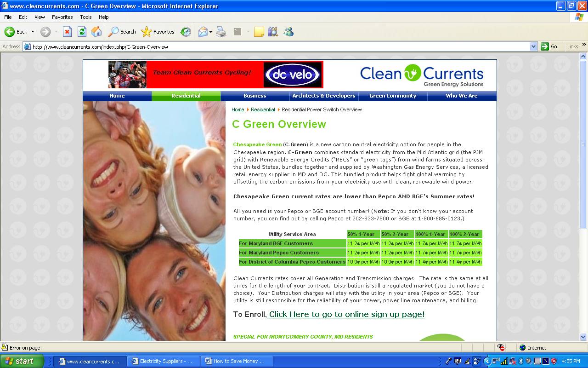The height and width of the screenshot is (368, 588).
Task: Open the Tools menu
Action: click(x=86, y=17)
